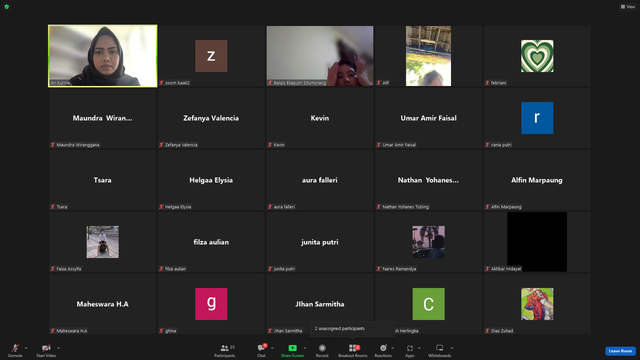Click Diaz Zuhad's colorful avatar picture
640x360 pixels.
537,304
